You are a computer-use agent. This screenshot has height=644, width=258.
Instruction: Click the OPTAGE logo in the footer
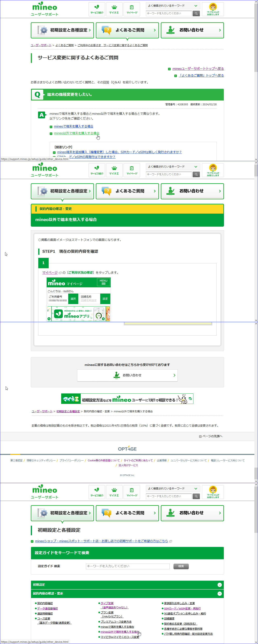[x=127, y=448]
